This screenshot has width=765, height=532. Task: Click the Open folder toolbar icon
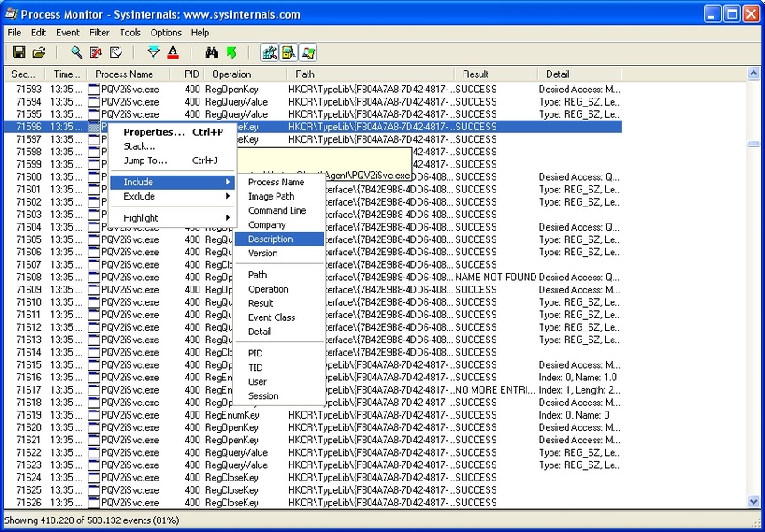click(x=38, y=52)
